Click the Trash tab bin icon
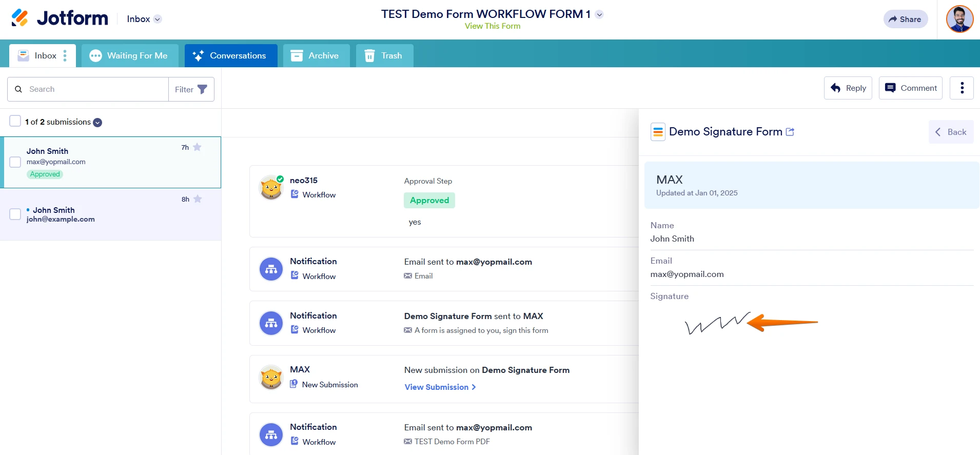This screenshot has width=980, height=455. coord(369,55)
